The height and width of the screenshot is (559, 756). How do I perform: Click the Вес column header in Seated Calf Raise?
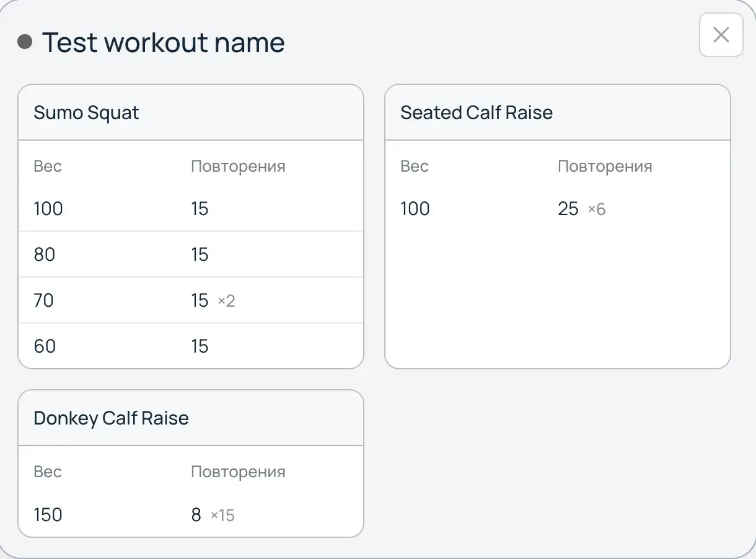pyautogui.click(x=414, y=166)
